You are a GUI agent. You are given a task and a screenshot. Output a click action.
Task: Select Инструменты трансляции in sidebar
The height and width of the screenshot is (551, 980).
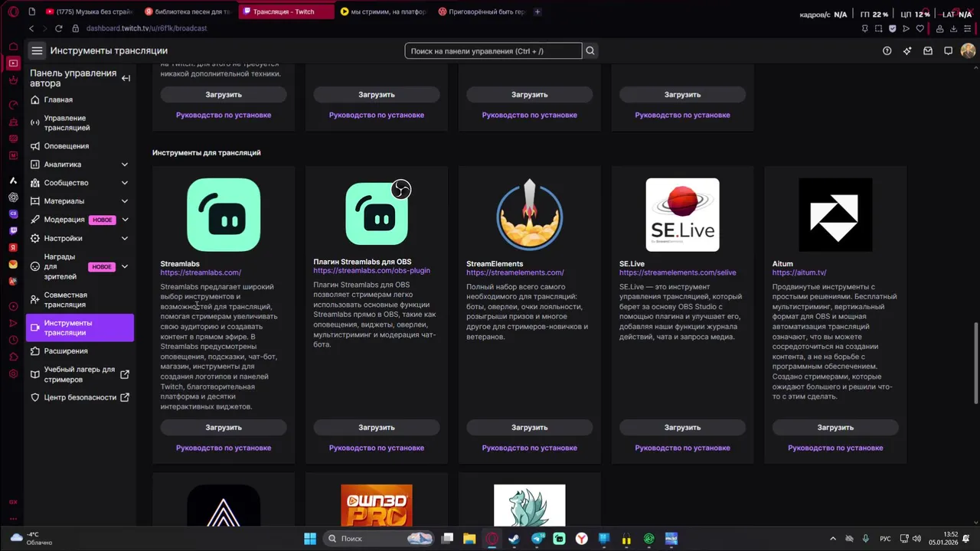coord(80,328)
